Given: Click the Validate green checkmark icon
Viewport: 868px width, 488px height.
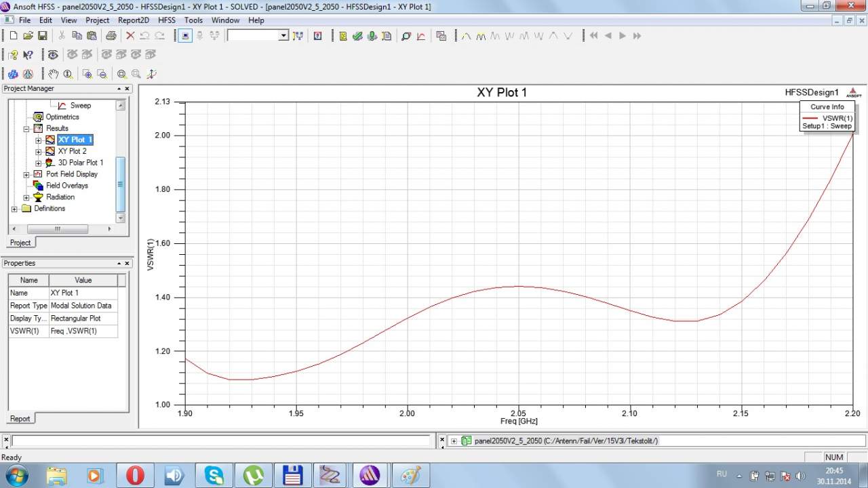Looking at the screenshot, I should 357,36.
